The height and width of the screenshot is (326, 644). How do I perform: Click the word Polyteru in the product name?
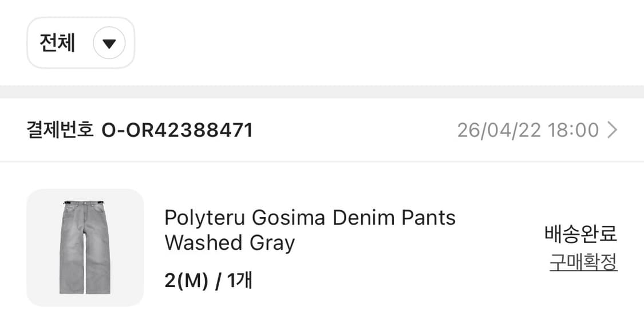click(205, 218)
